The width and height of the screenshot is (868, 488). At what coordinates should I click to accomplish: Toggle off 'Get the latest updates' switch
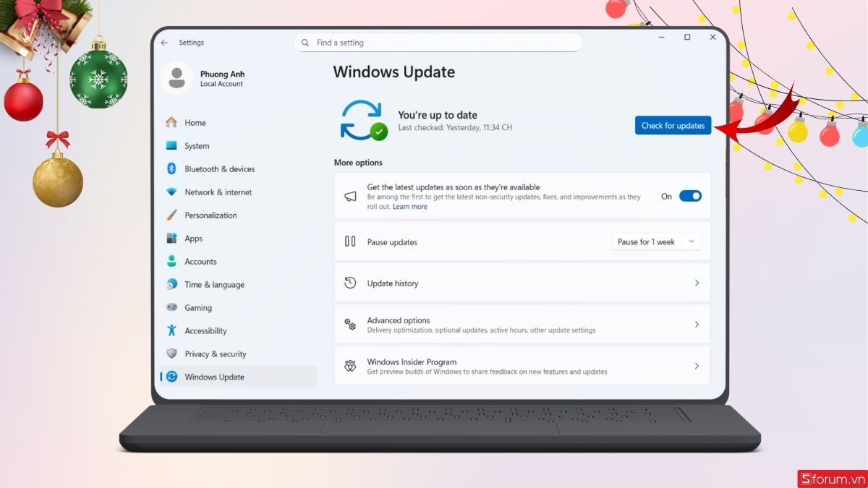[690, 195]
